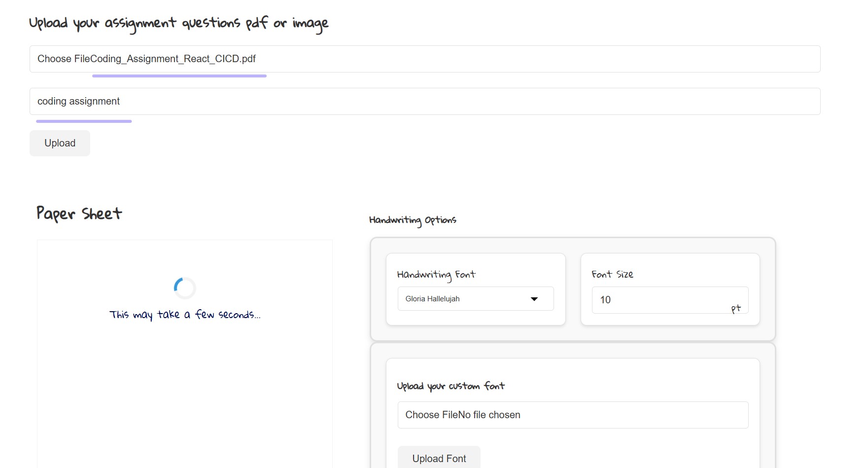Click the 'Upload your assignment questions' heading
The width and height of the screenshot is (868, 468).
point(178,24)
